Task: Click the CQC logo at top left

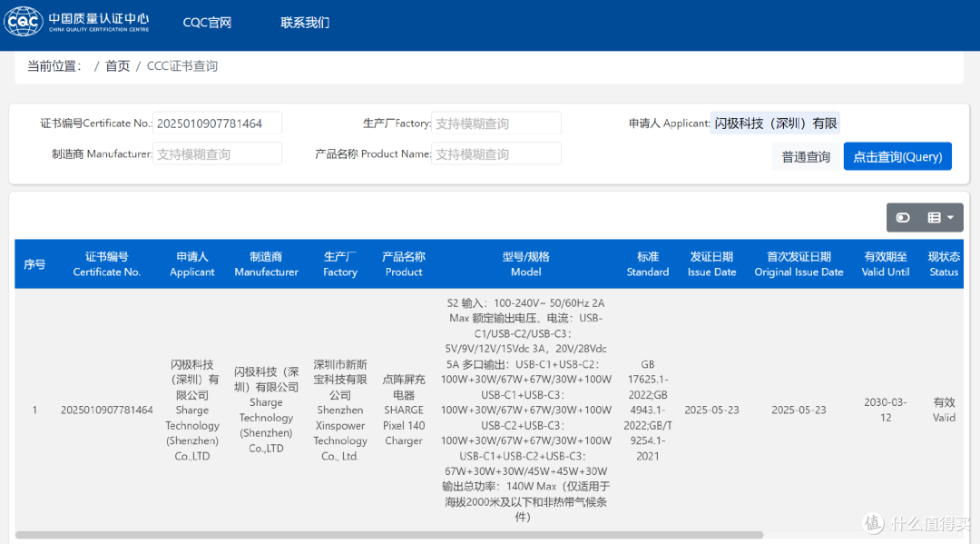Action: 77,22
